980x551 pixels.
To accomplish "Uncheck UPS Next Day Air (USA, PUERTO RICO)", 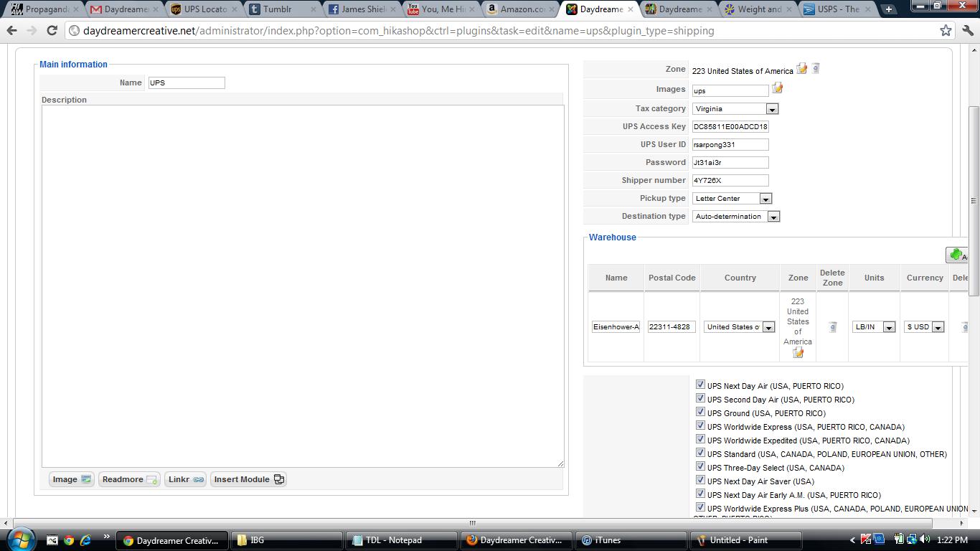I will pos(700,385).
